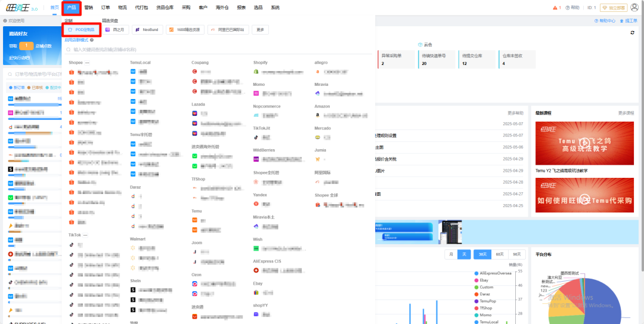The width and height of the screenshot is (644, 324).
Task: Open the 产品 top menu
Action: 72,7
